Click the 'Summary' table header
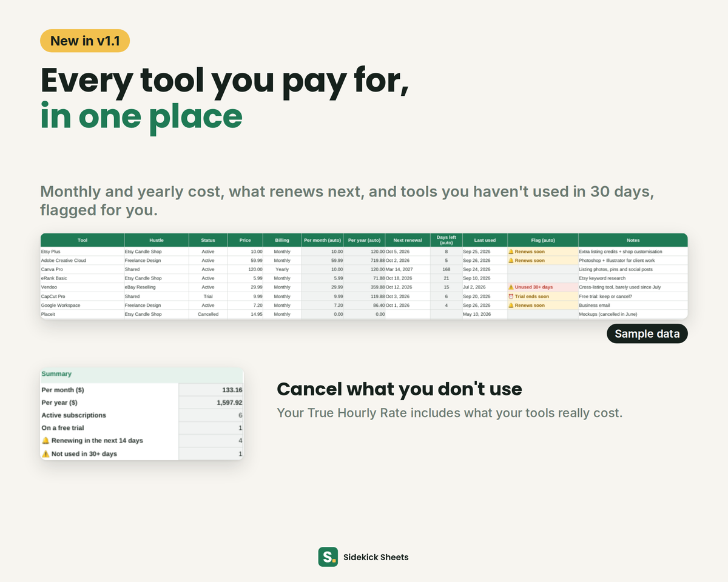 tap(142, 374)
